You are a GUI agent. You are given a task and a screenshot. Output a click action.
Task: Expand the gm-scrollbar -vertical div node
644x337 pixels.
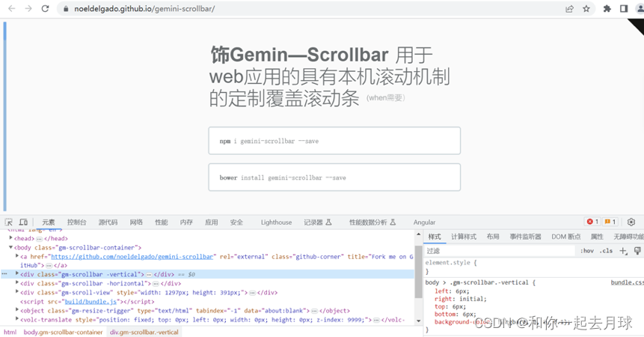(x=17, y=273)
